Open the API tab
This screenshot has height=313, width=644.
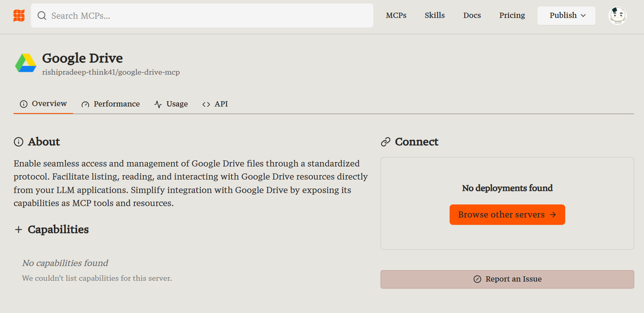pyautogui.click(x=215, y=104)
